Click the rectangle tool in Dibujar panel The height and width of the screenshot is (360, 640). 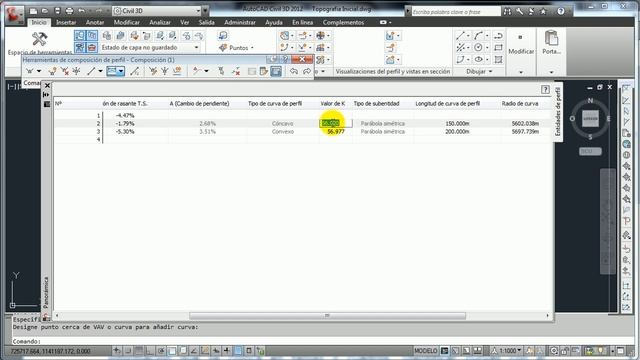pos(498,48)
